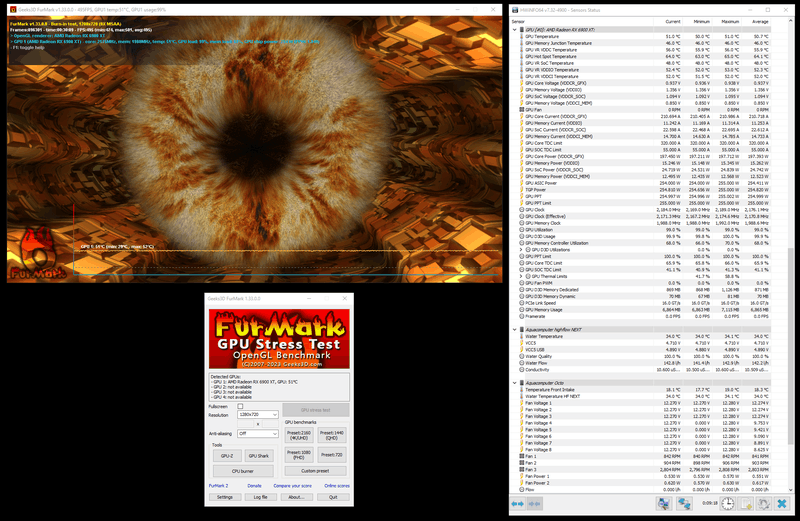Follow the FurMark 2 link
800x521 pixels.
click(x=218, y=486)
